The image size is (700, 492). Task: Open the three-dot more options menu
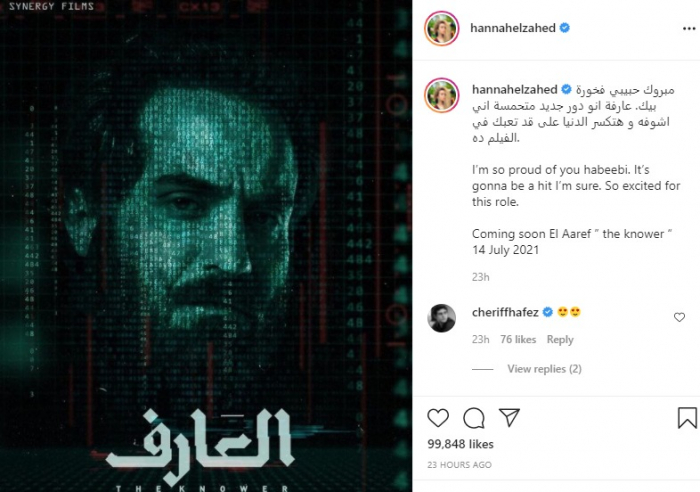click(689, 29)
